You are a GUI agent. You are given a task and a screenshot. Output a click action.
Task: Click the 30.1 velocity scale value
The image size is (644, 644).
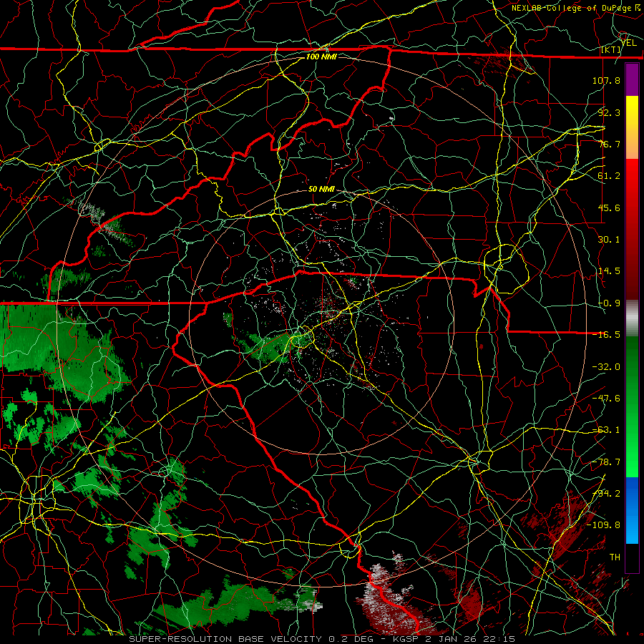tap(609, 240)
